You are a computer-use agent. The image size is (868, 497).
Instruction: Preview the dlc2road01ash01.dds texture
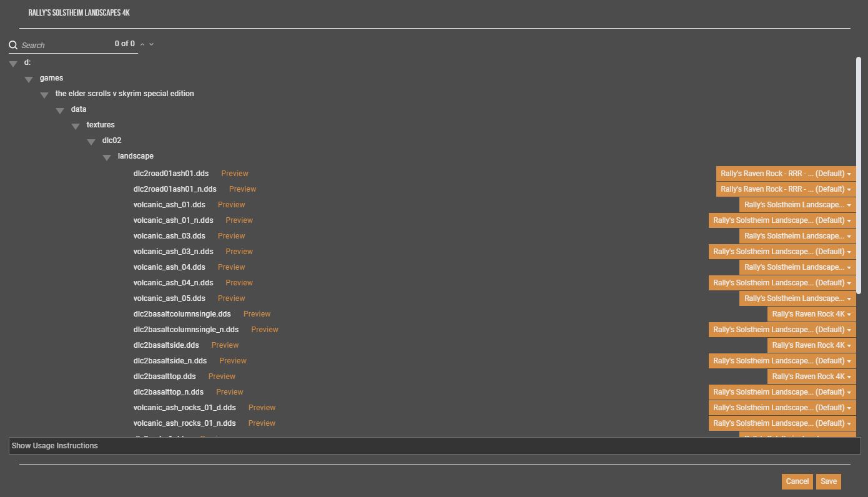(235, 173)
